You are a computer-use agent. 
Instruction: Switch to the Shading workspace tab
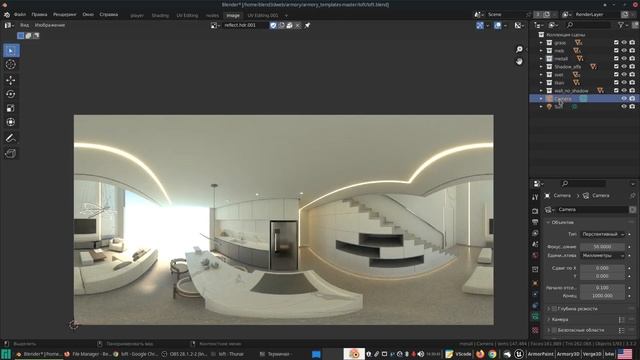[x=160, y=16]
